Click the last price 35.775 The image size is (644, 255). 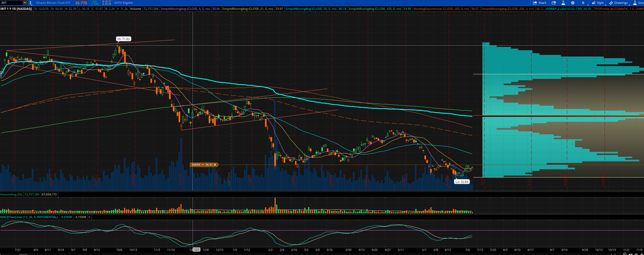[x=81, y=3]
